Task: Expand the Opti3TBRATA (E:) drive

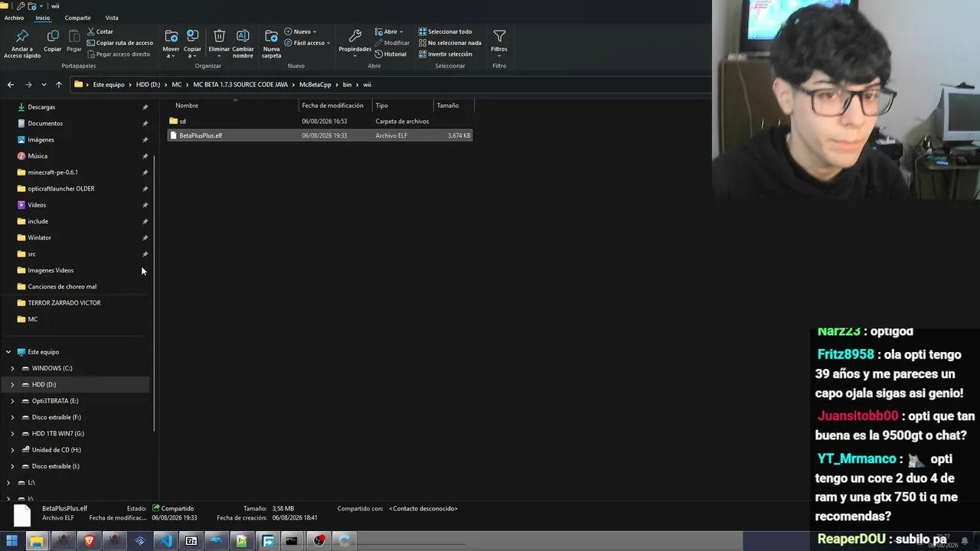Action: pos(12,401)
